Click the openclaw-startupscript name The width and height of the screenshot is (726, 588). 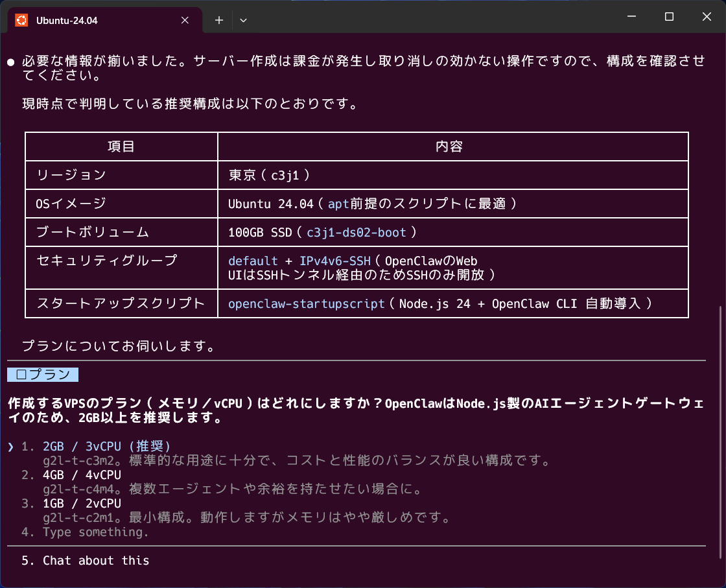click(x=307, y=303)
